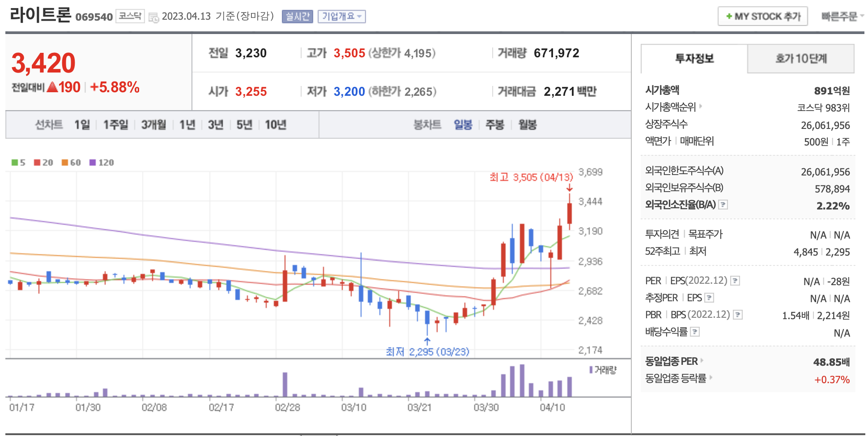Image resolution: width=868 pixels, height=436 pixels.
Task: Select the 월봉 candle chart option
Action: click(x=527, y=125)
